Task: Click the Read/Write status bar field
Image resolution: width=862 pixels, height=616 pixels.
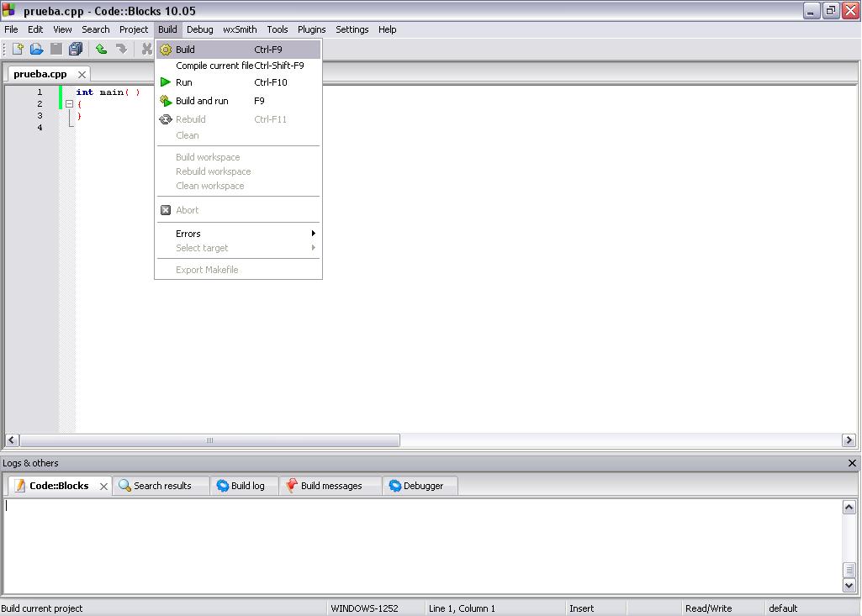Action: pyautogui.click(x=709, y=608)
